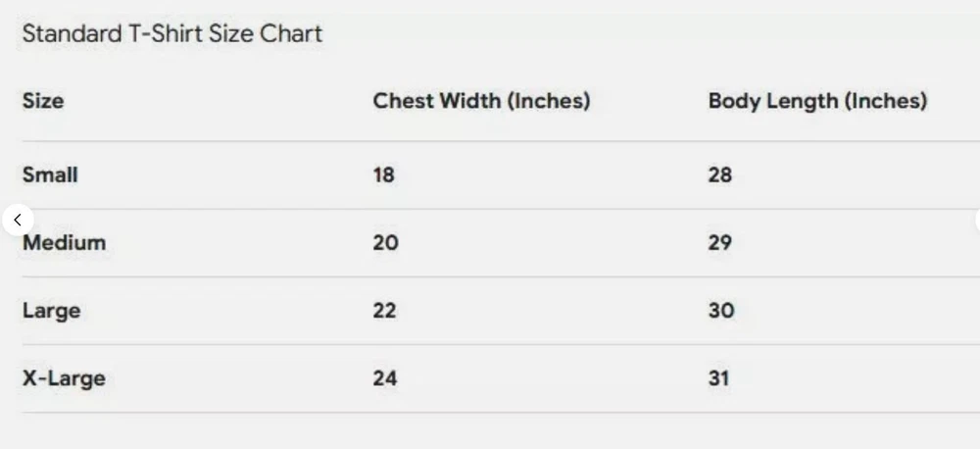The height and width of the screenshot is (449, 980).
Task: Click the previous slide chevron arrow
Action: 18,220
